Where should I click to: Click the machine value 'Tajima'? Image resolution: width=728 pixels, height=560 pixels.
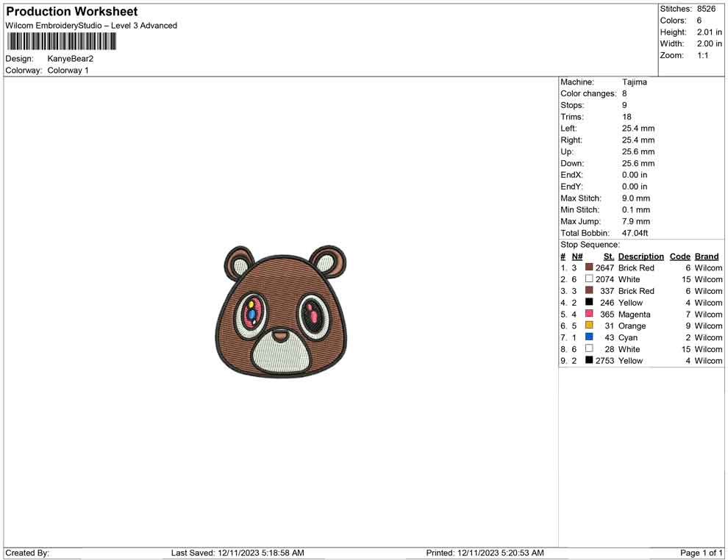[634, 82]
